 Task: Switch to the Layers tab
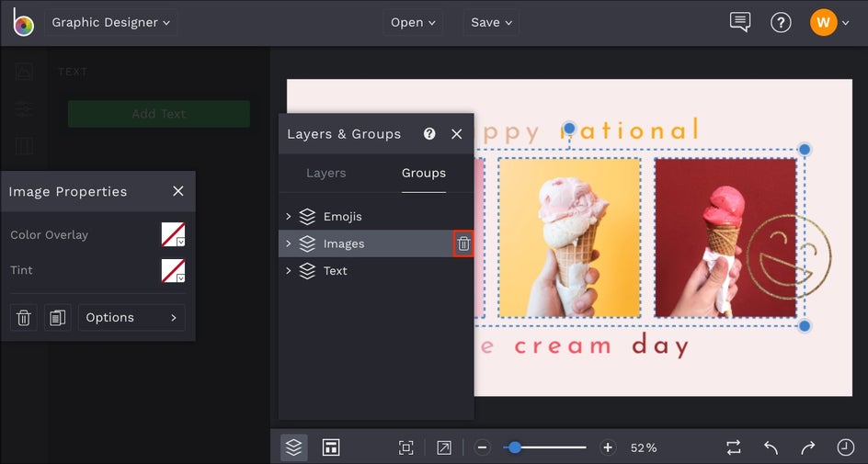point(326,173)
